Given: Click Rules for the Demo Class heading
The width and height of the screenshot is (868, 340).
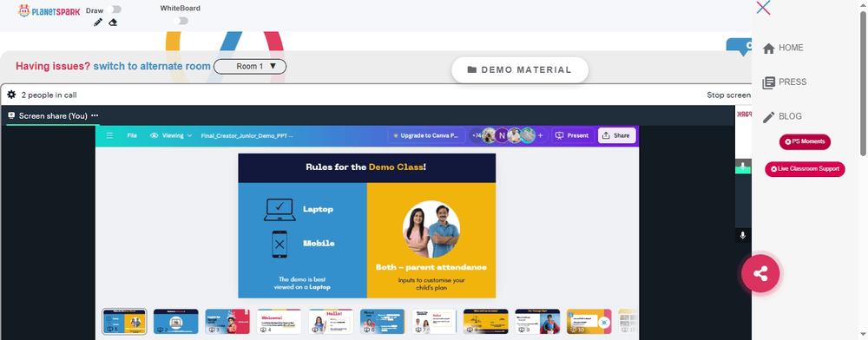Looking at the screenshot, I should 366,166.
